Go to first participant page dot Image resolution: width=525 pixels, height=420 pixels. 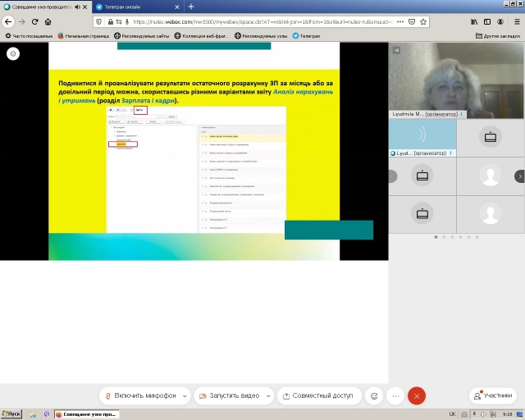(436, 237)
